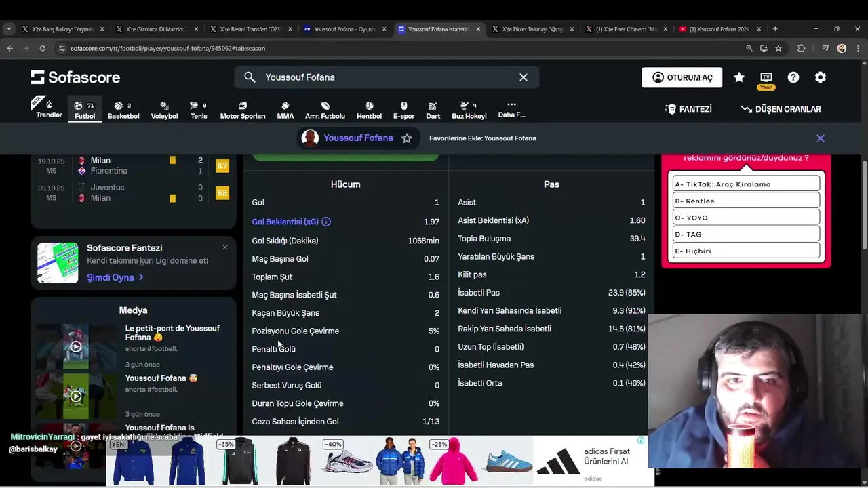Open the FANTEZİ link
Screen dimensions: 868x488
tap(688, 109)
